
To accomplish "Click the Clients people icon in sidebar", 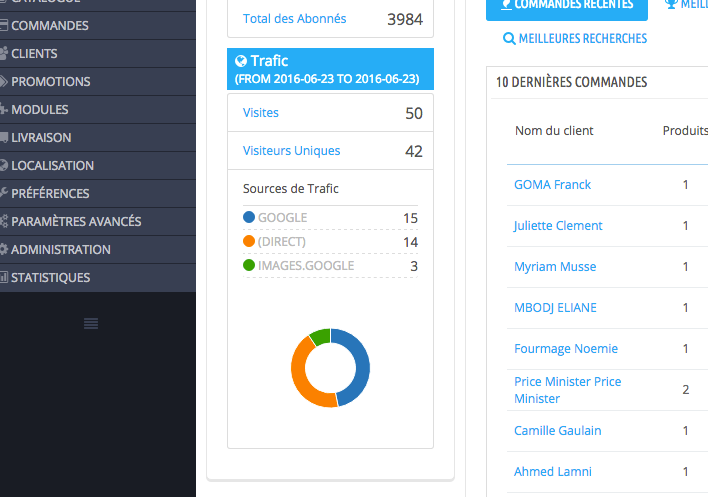I will (x=4, y=53).
